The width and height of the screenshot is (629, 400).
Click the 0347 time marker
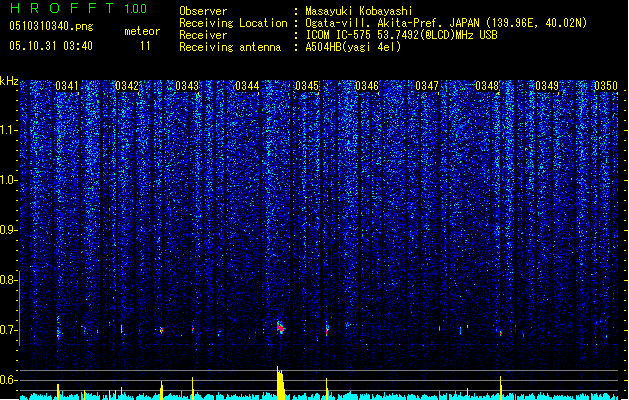[427, 86]
